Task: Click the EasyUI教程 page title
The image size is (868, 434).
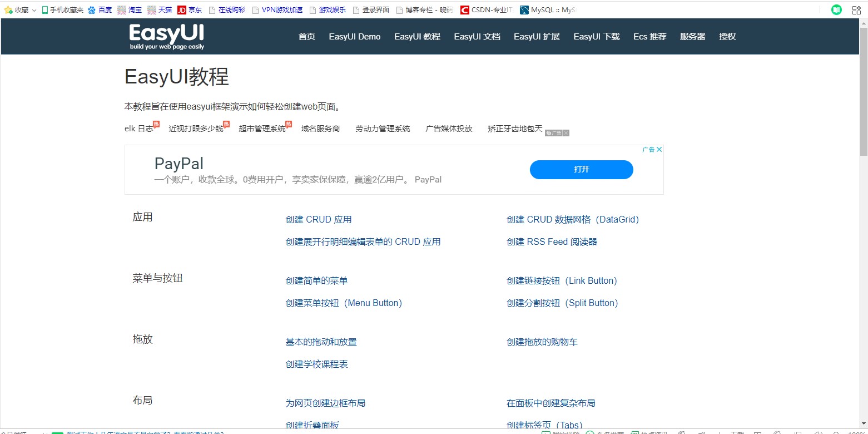Action: [177, 77]
